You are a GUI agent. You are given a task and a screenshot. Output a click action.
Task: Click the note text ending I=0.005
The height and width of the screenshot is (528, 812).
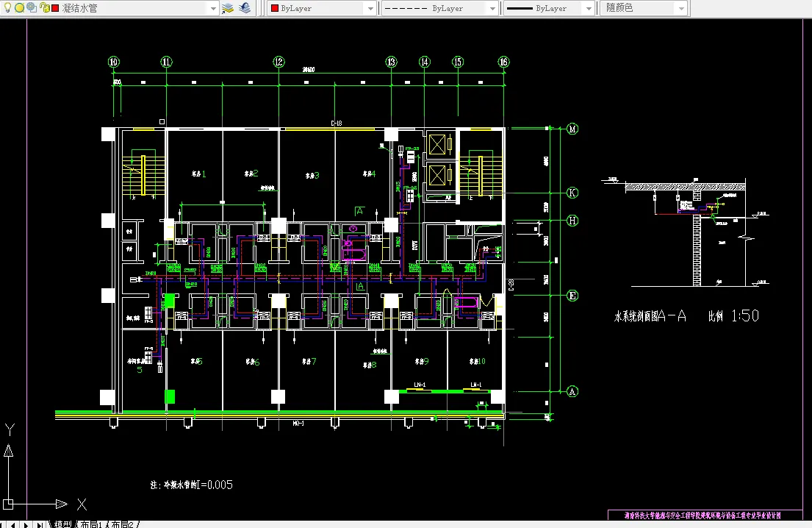[192, 485]
